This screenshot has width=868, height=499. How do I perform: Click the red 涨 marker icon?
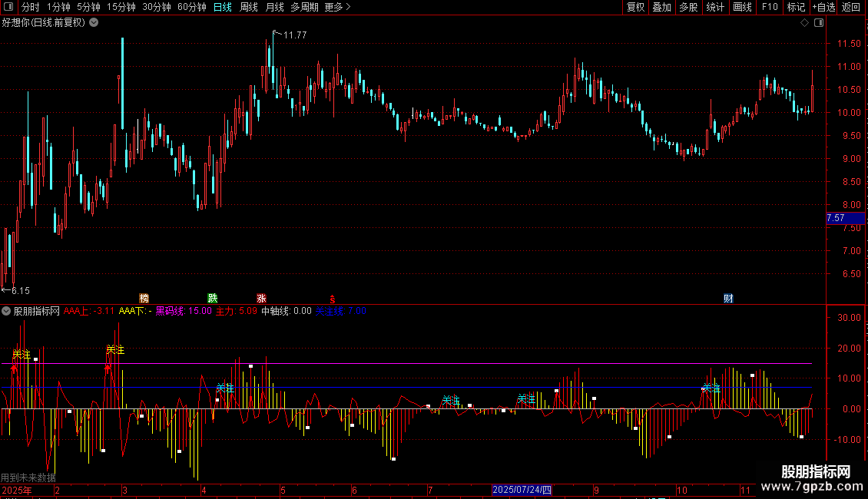(x=261, y=299)
